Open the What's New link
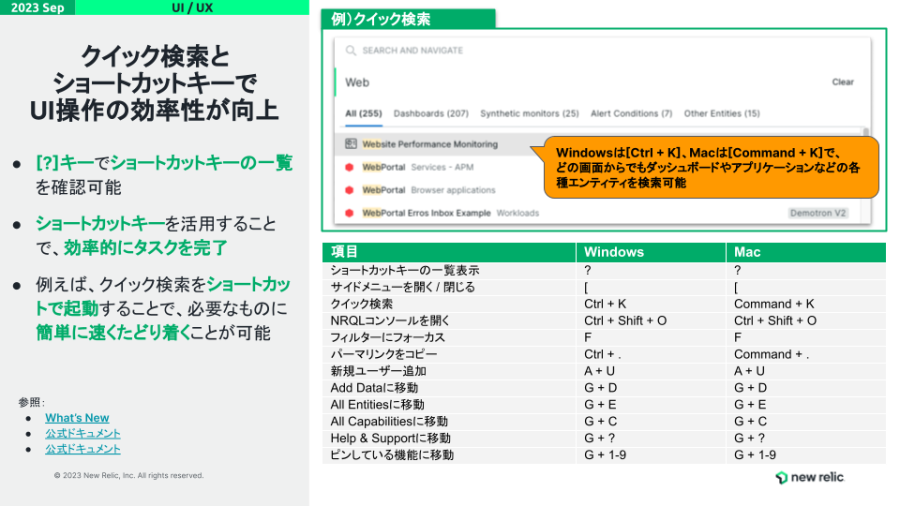 coord(77,418)
